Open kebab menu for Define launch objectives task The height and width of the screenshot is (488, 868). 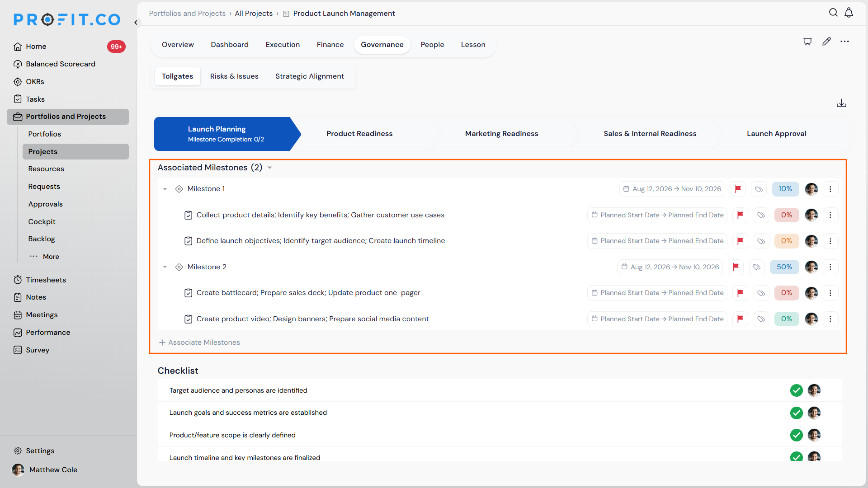[830, 241]
